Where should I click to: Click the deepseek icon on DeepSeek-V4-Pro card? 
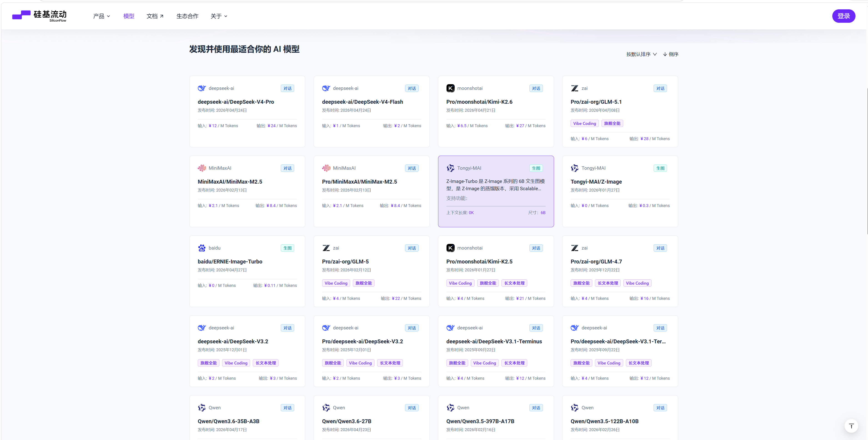201,88
